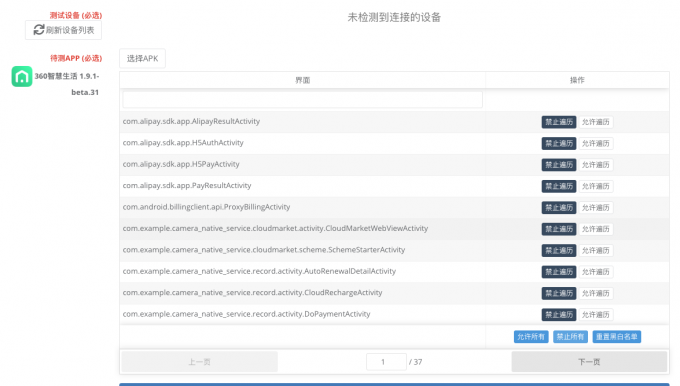
Task: Allow traversal for AutoRenewalDetailActivity
Action: coord(595,272)
